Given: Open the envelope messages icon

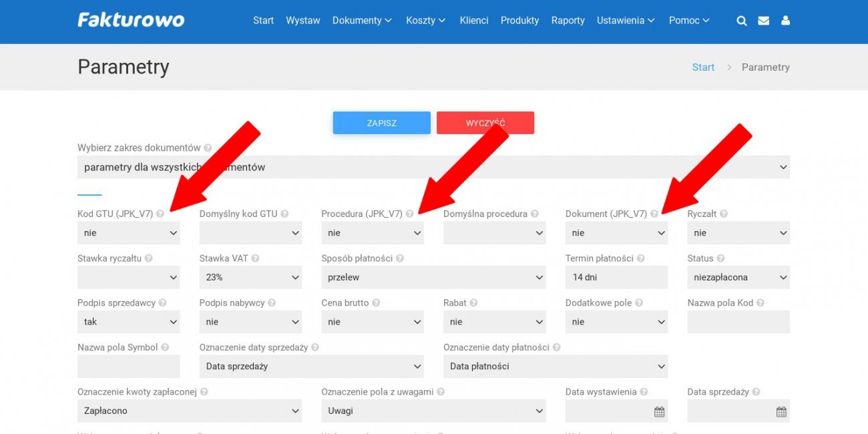Looking at the screenshot, I should [763, 21].
